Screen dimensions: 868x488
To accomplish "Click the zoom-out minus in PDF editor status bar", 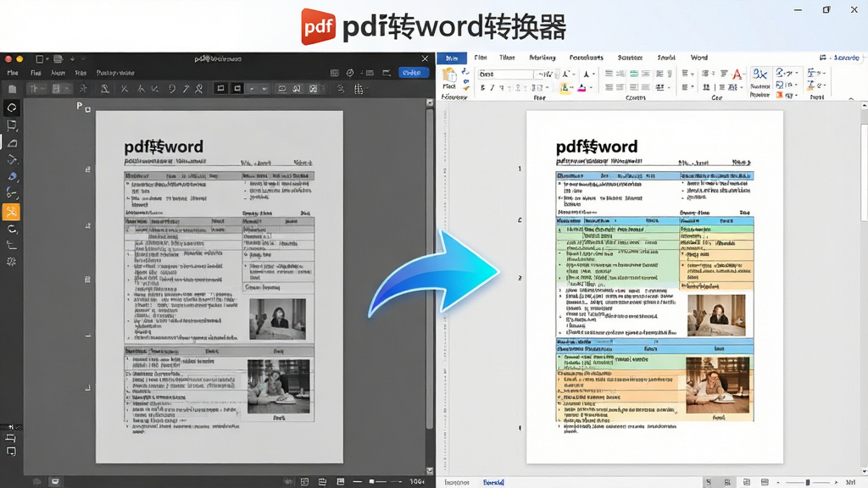I will click(x=357, y=482).
